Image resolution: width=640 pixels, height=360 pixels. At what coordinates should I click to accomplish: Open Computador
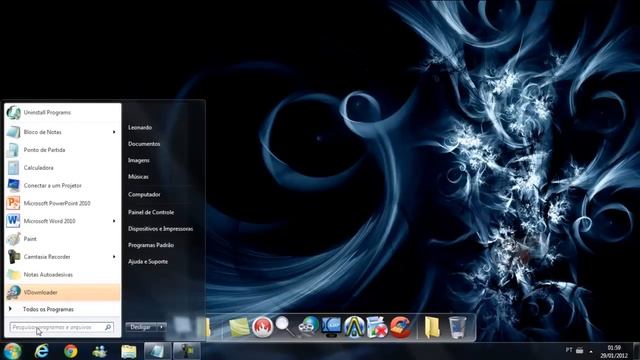tap(144, 194)
